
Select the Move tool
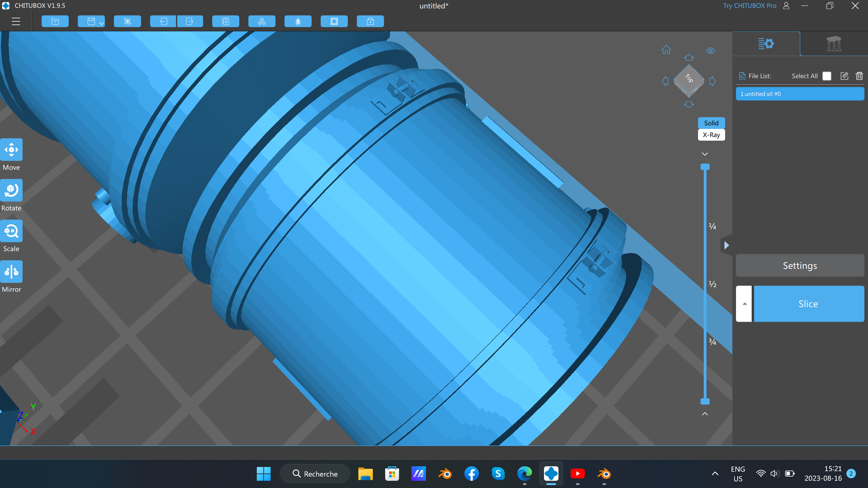pyautogui.click(x=11, y=149)
